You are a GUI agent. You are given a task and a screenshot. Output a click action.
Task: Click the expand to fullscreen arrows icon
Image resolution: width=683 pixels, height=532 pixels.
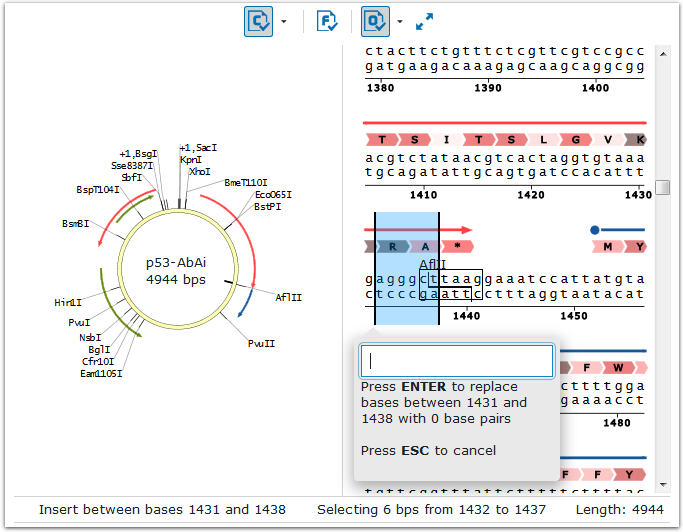[424, 21]
